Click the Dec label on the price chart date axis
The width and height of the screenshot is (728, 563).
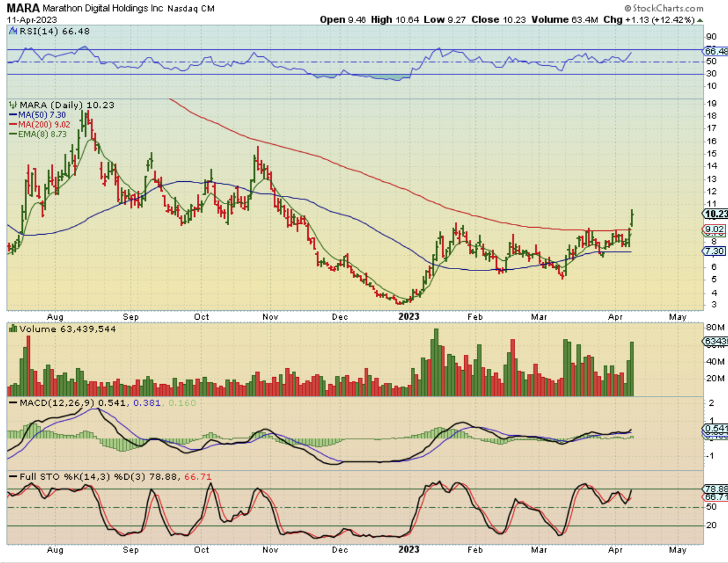[340, 317]
